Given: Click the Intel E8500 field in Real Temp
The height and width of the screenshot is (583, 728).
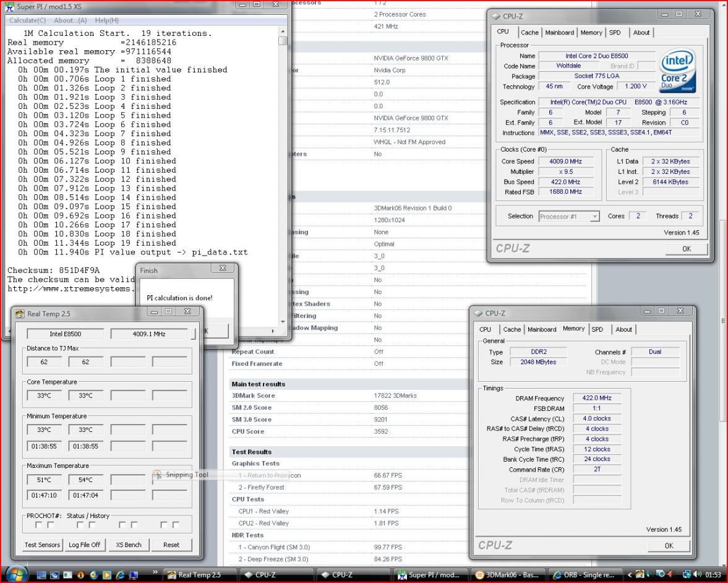Looking at the screenshot, I should (66, 334).
